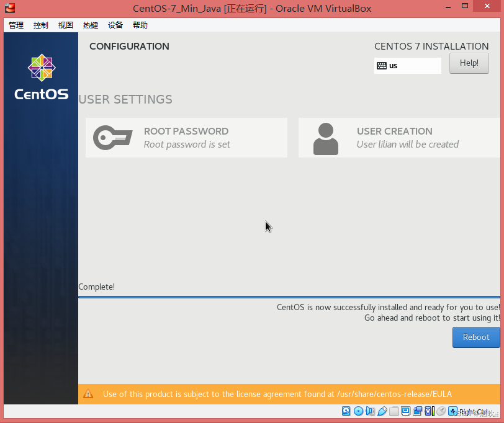This screenshot has height=423, width=504.
Task: Open the USER CREATION settings
Action: [x=399, y=138]
